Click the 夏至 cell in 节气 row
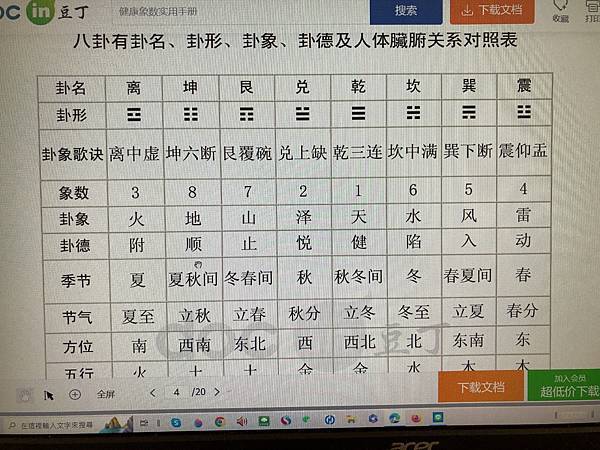This screenshot has width=600, height=450. (139, 317)
